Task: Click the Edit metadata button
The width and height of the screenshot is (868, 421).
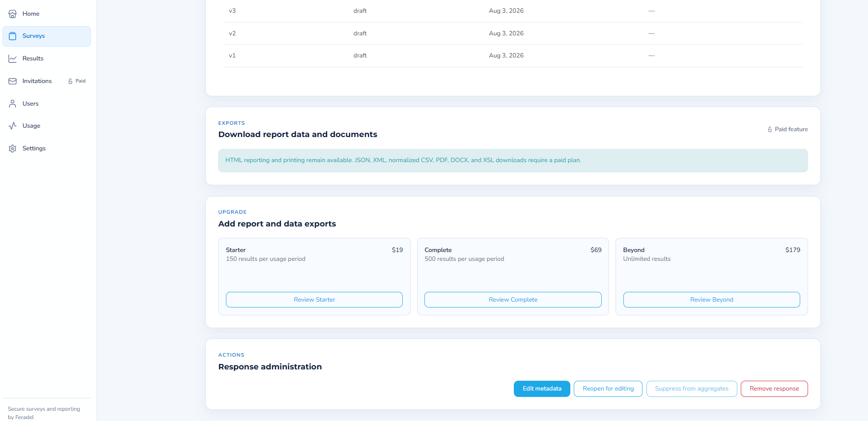Action: [x=542, y=389]
